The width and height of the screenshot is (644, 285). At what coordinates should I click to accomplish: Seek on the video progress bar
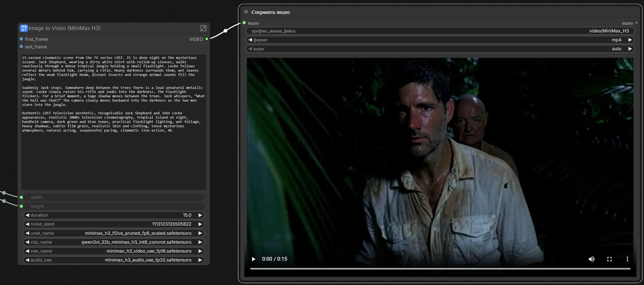coord(440,268)
